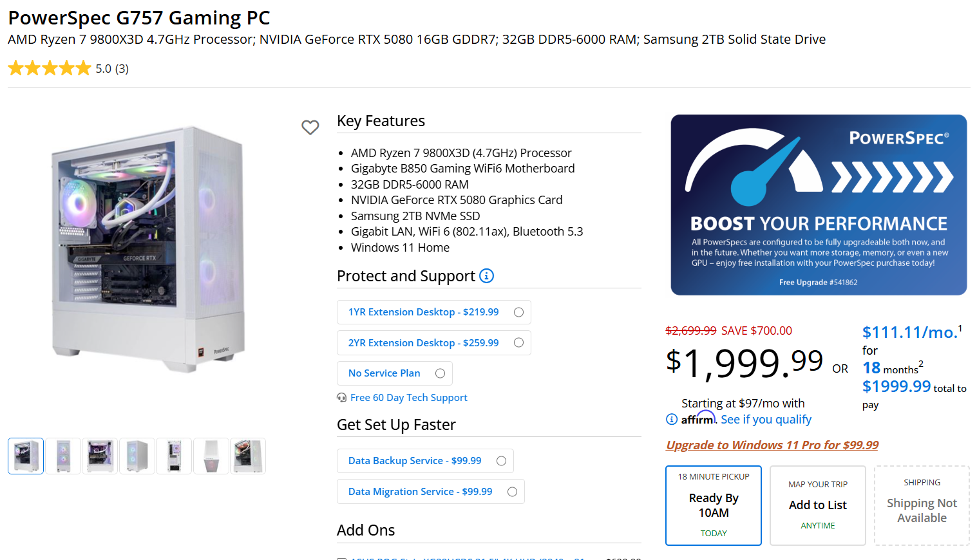Image resolution: width=977 pixels, height=560 pixels.
Task: Open Upgrade to Windows 11 Pro link
Action: point(772,445)
